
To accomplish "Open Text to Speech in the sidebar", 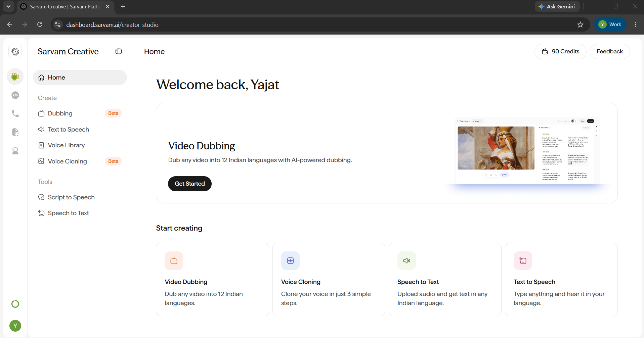I will pos(80,130).
